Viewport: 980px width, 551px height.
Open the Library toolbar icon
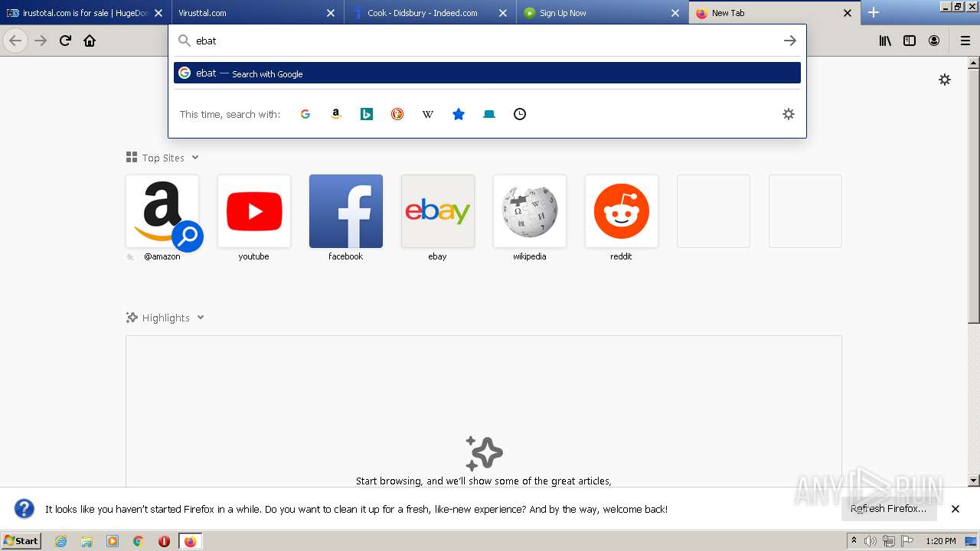point(885,41)
